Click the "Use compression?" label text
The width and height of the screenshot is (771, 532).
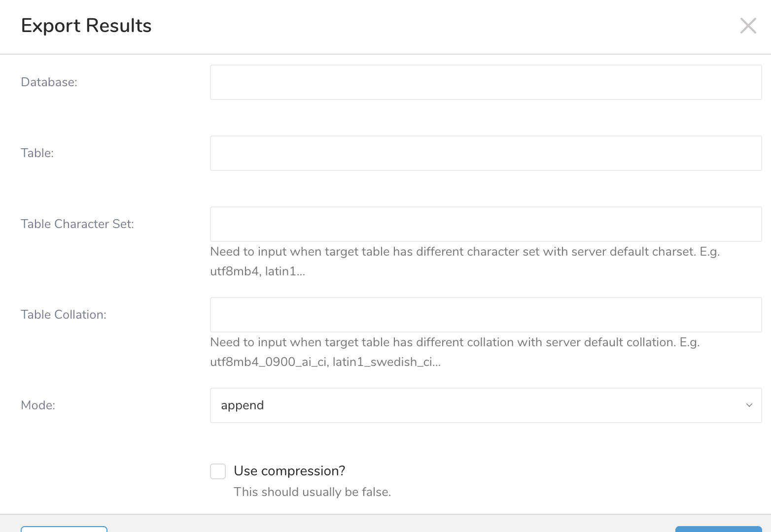[289, 471]
